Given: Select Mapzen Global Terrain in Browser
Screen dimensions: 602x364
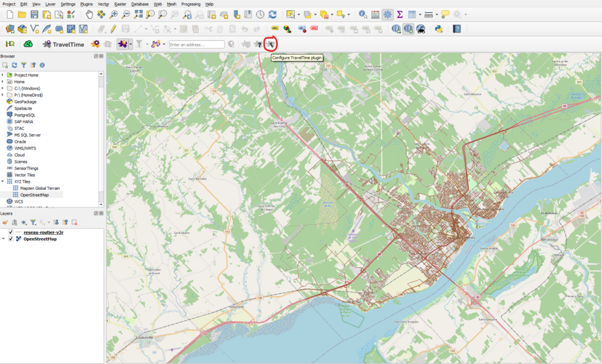Looking at the screenshot, I should (40, 188).
